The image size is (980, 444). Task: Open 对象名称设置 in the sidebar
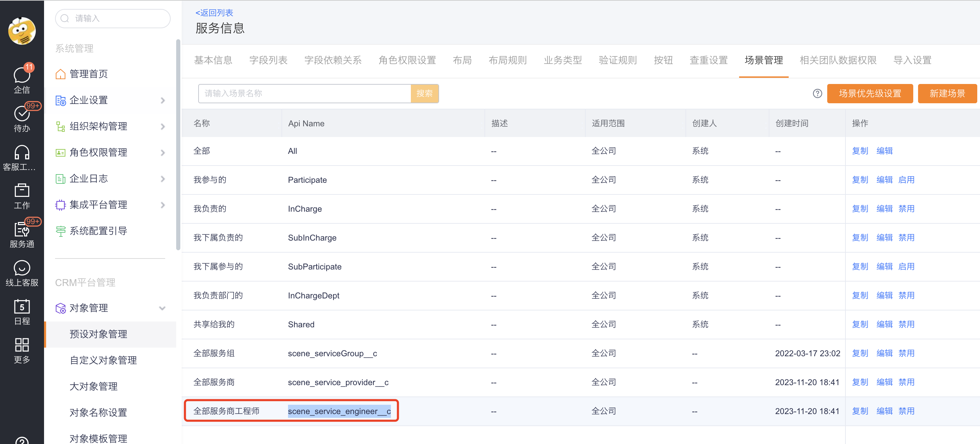110,413
